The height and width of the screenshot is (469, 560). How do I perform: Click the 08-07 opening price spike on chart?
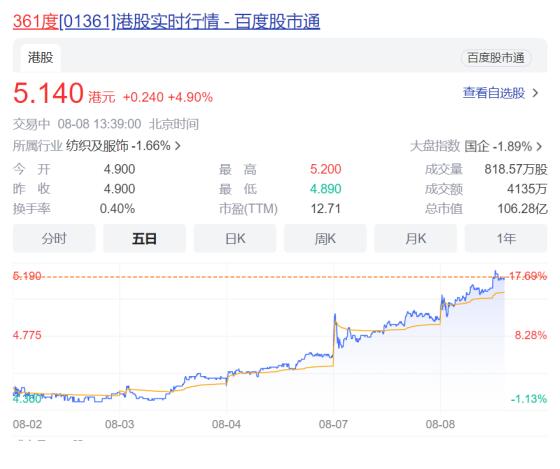pos(335,316)
